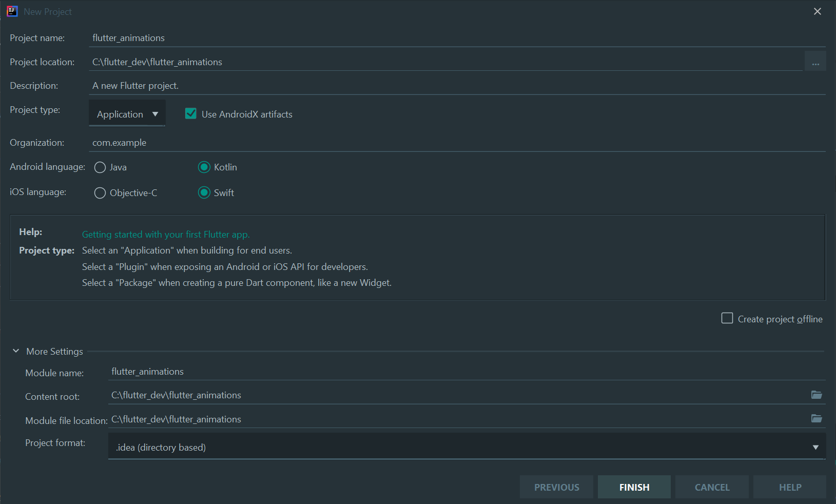Click the 'Project format:' label
Viewport: 836px width, 504px height.
click(x=55, y=442)
